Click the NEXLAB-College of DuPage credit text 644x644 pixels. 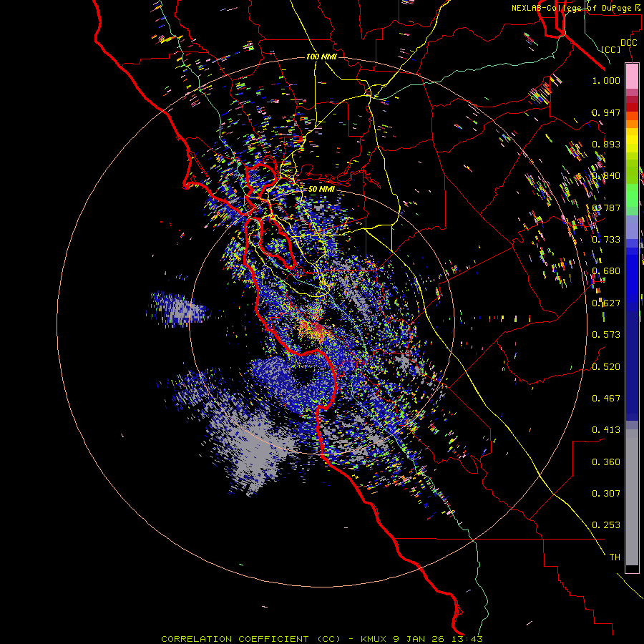(575, 8)
